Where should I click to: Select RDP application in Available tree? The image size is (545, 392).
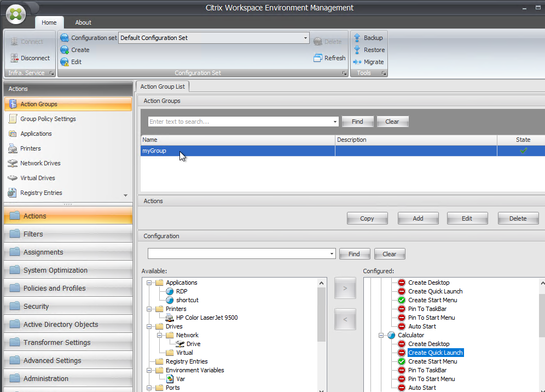(x=182, y=291)
